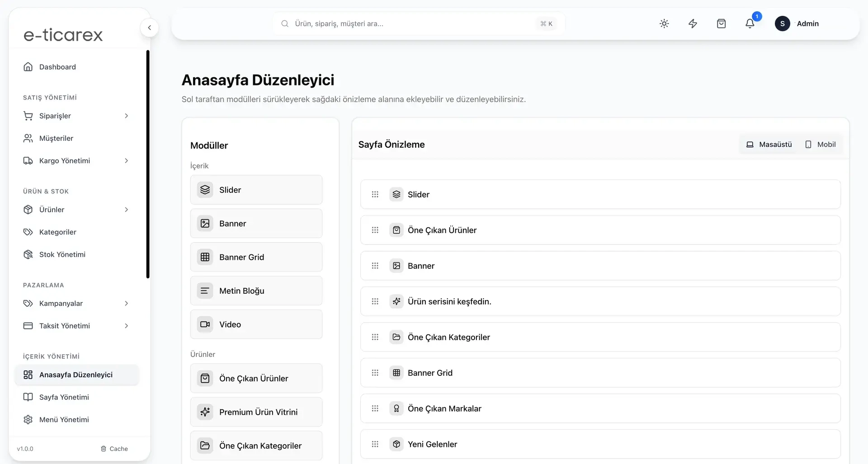Open the notifications bell
Screen dimensions: 868x464
(x=750, y=23)
